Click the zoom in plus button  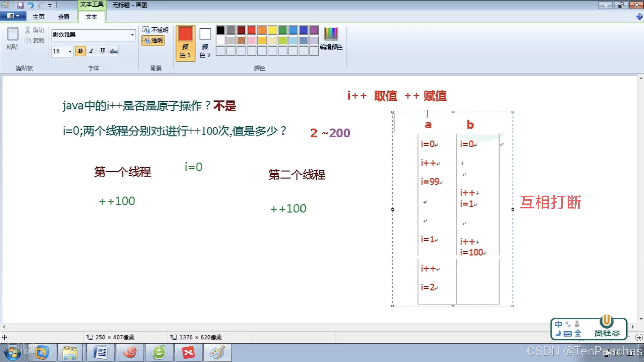click(x=639, y=337)
